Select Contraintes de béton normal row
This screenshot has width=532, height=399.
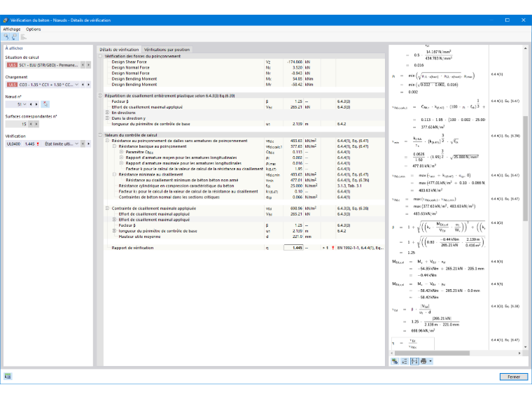click(x=244, y=197)
